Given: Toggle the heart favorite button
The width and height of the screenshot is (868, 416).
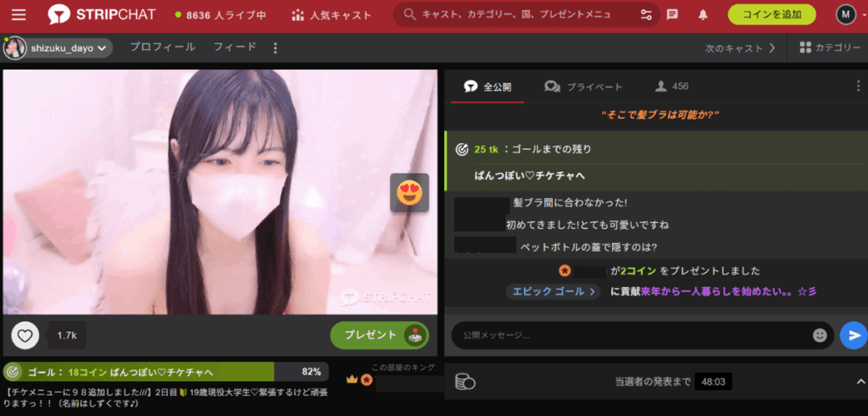Looking at the screenshot, I should pyautogui.click(x=25, y=336).
